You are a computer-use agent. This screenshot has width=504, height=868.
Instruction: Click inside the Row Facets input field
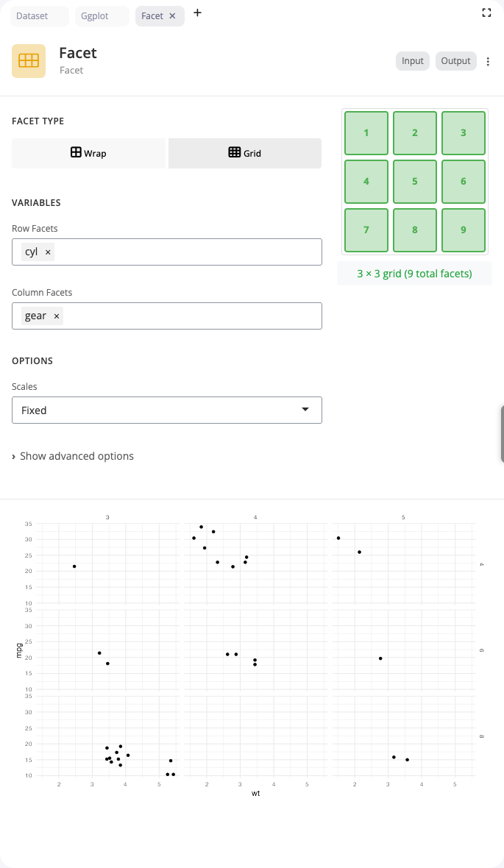[x=184, y=252]
